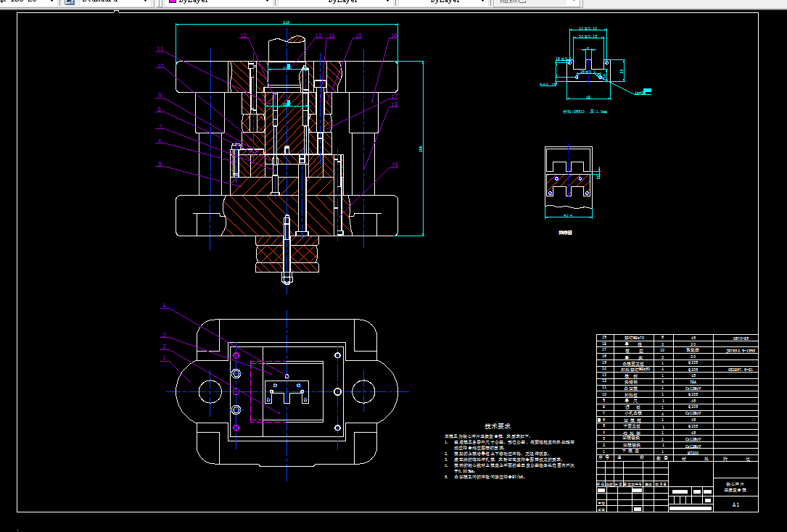This screenshot has height=532, width=787.
Task: Click the text style icon beside Standard
Action: tap(69, 1)
